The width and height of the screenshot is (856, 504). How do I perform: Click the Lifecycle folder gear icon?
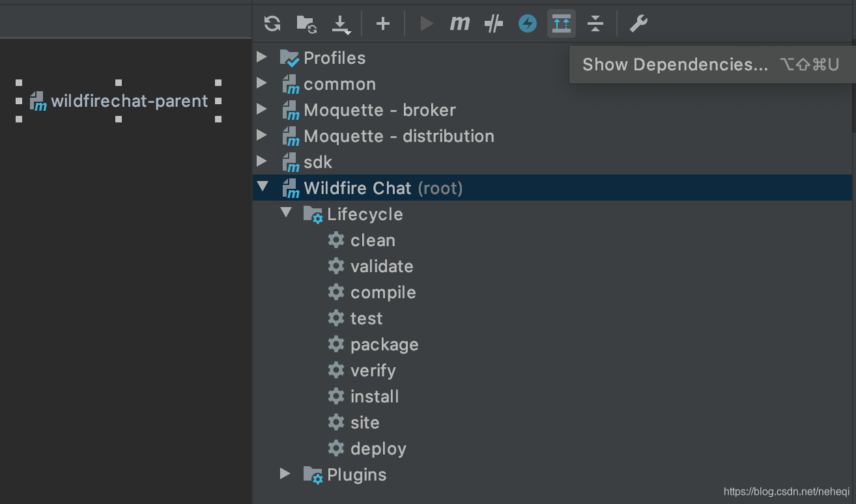point(313,214)
